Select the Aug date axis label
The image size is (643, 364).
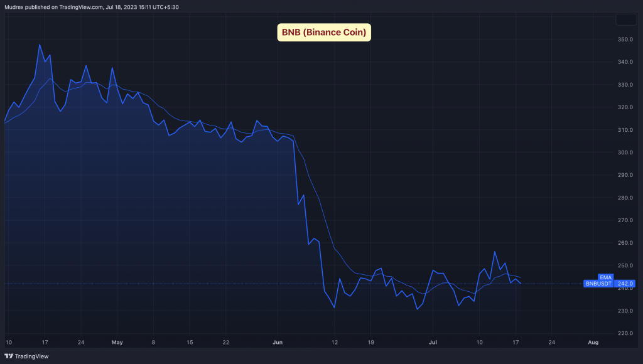(x=593, y=342)
